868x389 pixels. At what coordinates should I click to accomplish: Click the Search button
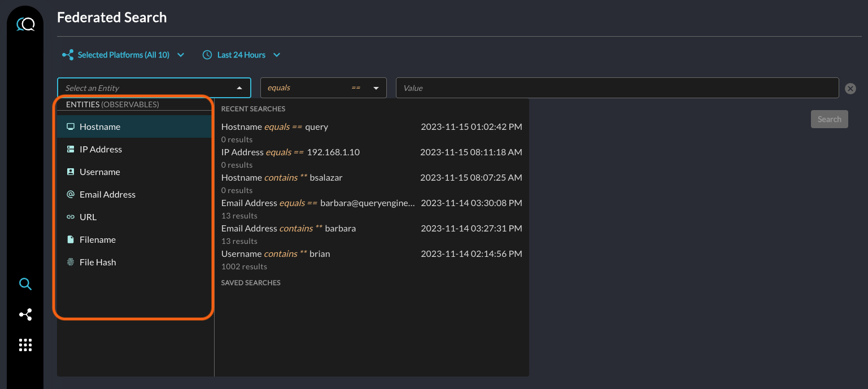click(x=829, y=119)
